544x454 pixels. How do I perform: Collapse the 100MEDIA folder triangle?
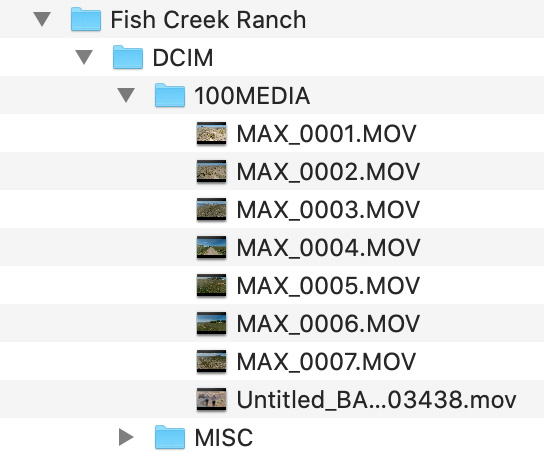[x=126, y=95]
